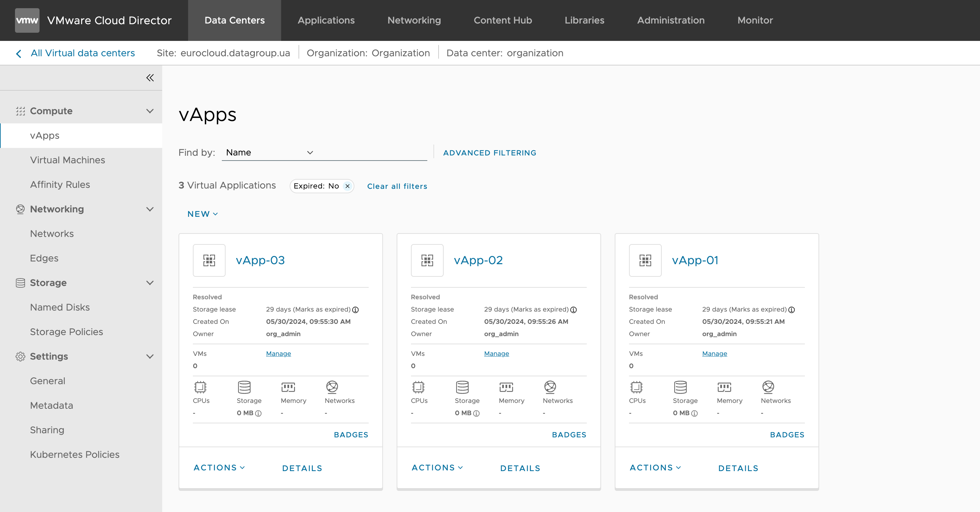Viewport: 980px width, 512px height.
Task: Click the Storage disk icon on vApp-02
Action: (x=462, y=387)
